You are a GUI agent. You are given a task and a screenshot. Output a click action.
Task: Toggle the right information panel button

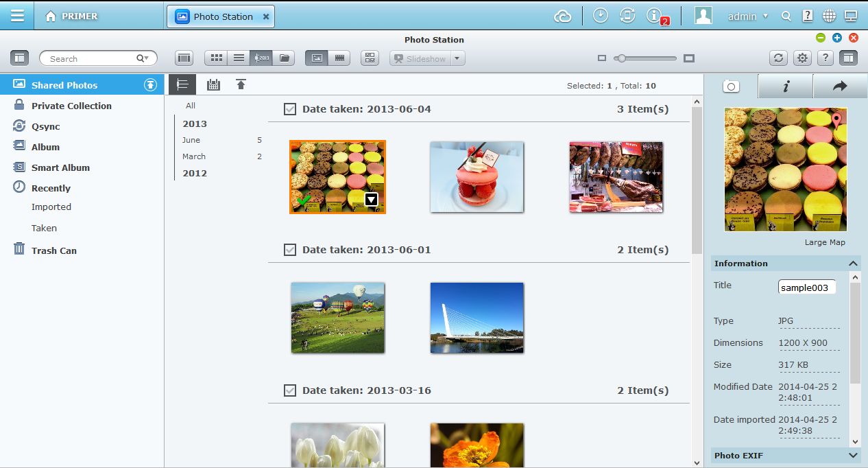[849, 58]
